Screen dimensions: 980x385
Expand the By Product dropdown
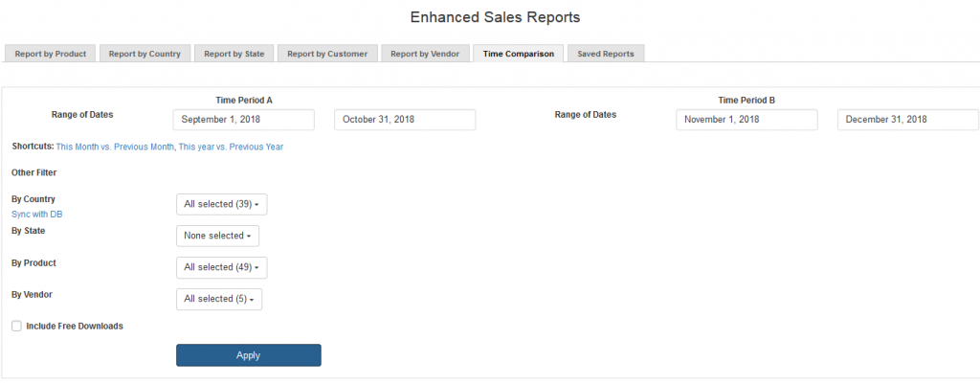(x=221, y=267)
